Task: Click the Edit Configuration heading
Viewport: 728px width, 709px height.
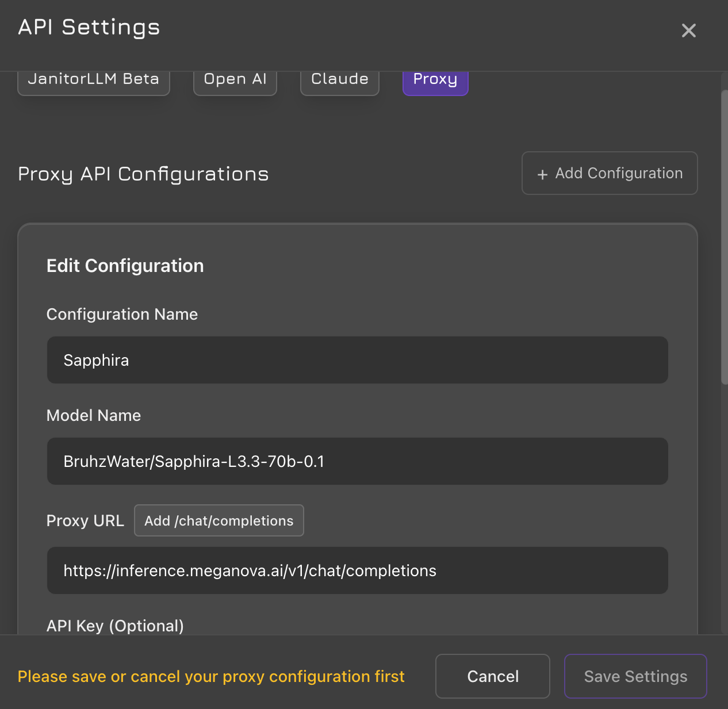Action: point(125,266)
